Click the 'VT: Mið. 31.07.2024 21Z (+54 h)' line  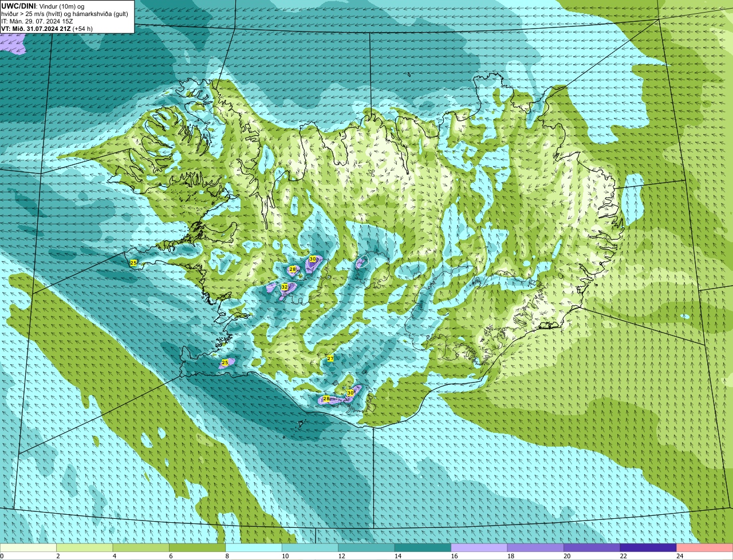point(47,29)
